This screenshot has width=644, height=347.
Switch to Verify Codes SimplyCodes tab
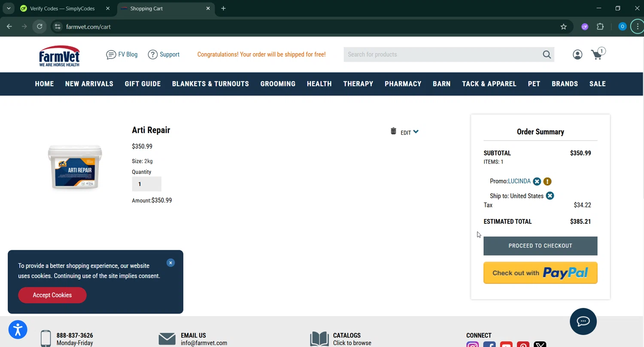pyautogui.click(x=63, y=8)
